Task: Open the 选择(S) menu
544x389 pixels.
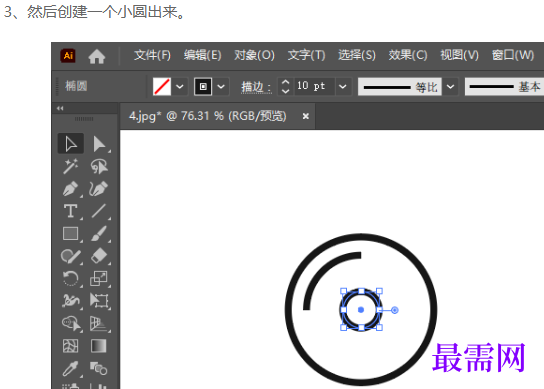Action: tap(357, 55)
